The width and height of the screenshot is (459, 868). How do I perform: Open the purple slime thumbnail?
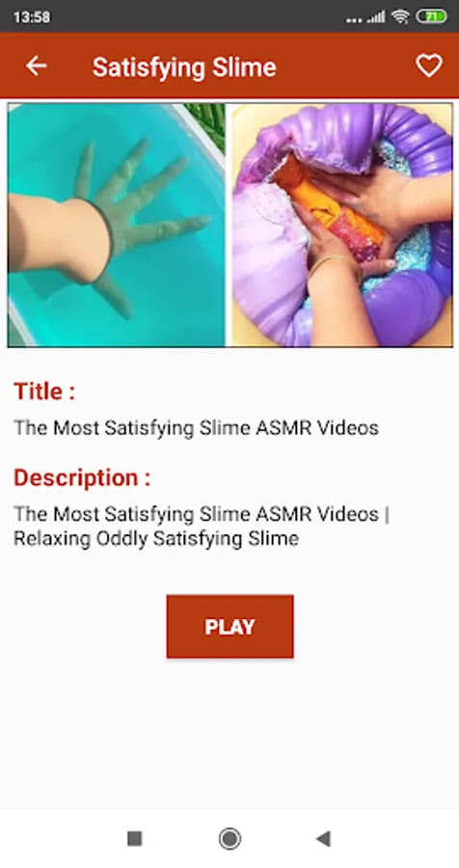pos(341,226)
